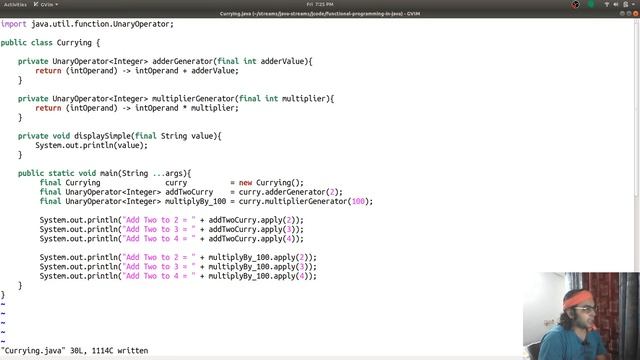Maximize the GVIM window
Image resolution: width=640 pixels, height=360 pixels.
tap(629, 13)
